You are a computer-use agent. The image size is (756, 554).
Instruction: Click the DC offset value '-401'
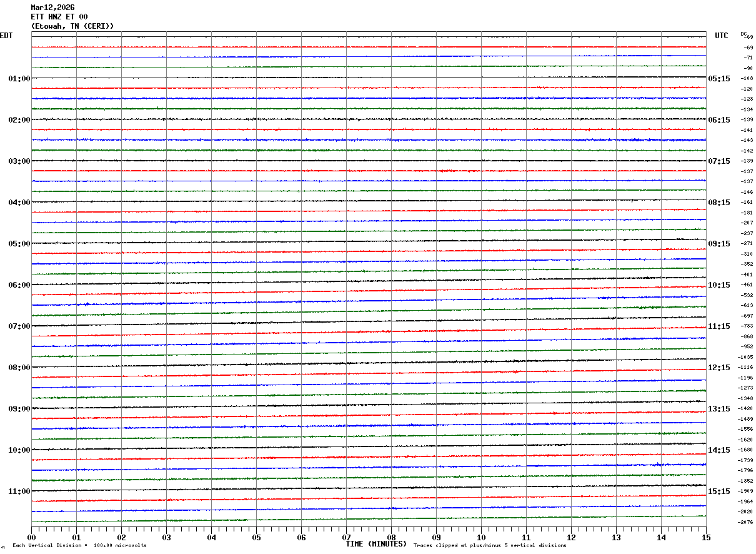[747, 274]
